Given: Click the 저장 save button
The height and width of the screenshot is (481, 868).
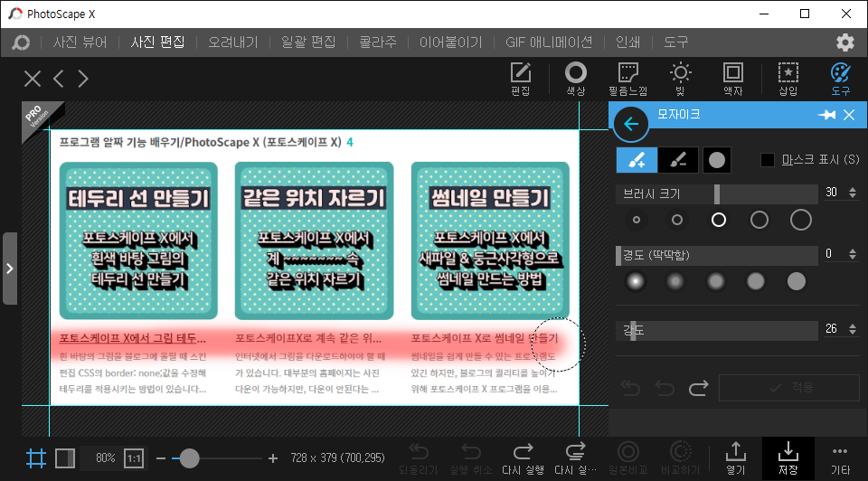Looking at the screenshot, I should click(x=788, y=459).
